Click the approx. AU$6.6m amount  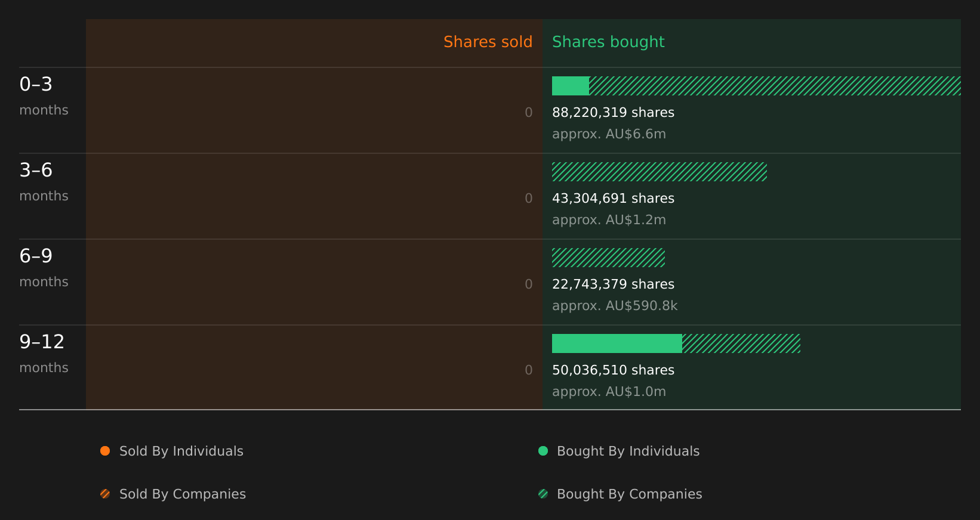pos(609,134)
